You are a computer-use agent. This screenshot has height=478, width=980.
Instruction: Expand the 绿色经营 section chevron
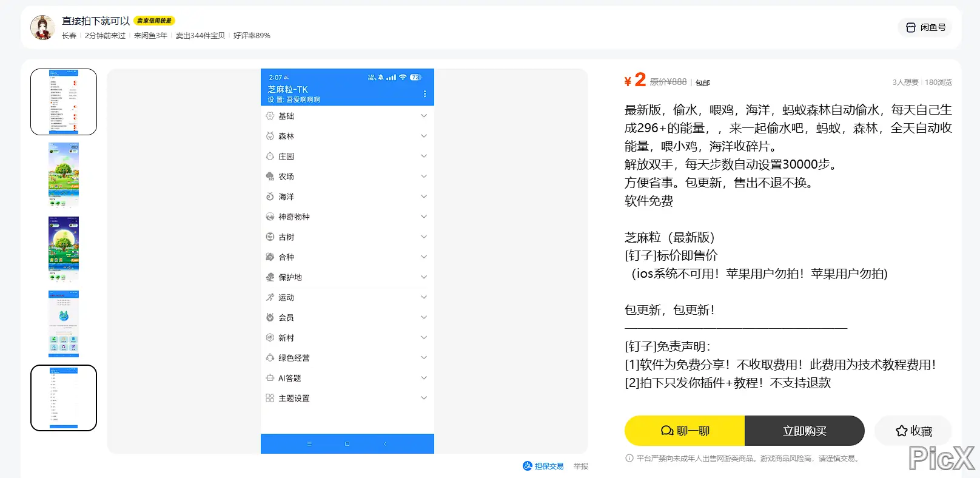tap(424, 358)
